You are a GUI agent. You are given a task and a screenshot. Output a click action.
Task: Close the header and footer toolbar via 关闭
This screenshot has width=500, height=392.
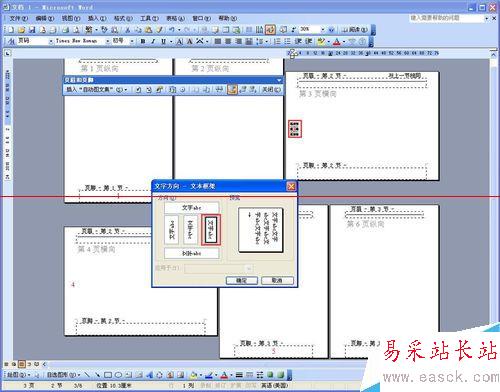coord(271,89)
